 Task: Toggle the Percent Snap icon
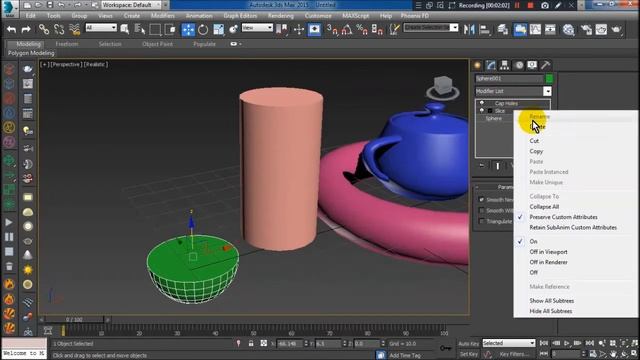pyautogui.click(x=362, y=29)
